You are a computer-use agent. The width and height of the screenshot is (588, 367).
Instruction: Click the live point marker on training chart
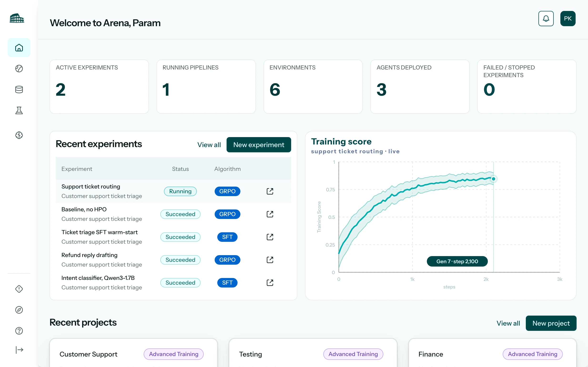click(x=493, y=179)
